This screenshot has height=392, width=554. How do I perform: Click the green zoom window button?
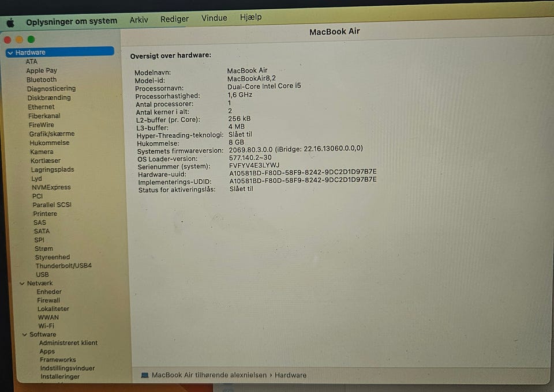point(31,39)
